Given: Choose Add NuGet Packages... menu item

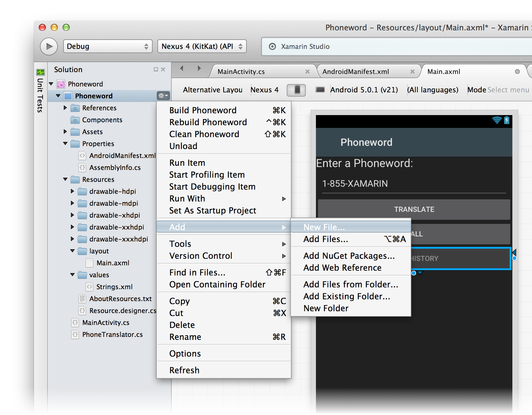Looking at the screenshot, I should (x=349, y=255).
